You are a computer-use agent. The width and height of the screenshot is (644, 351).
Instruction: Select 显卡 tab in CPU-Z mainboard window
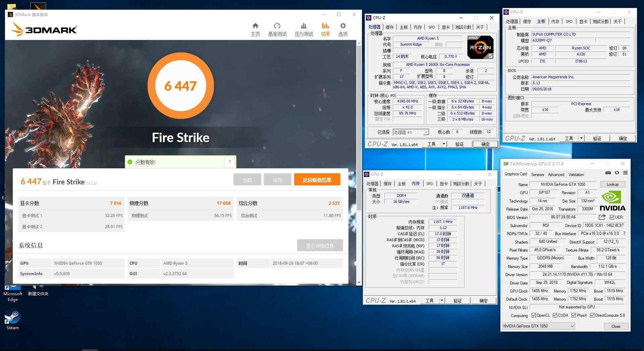tap(583, 21)
